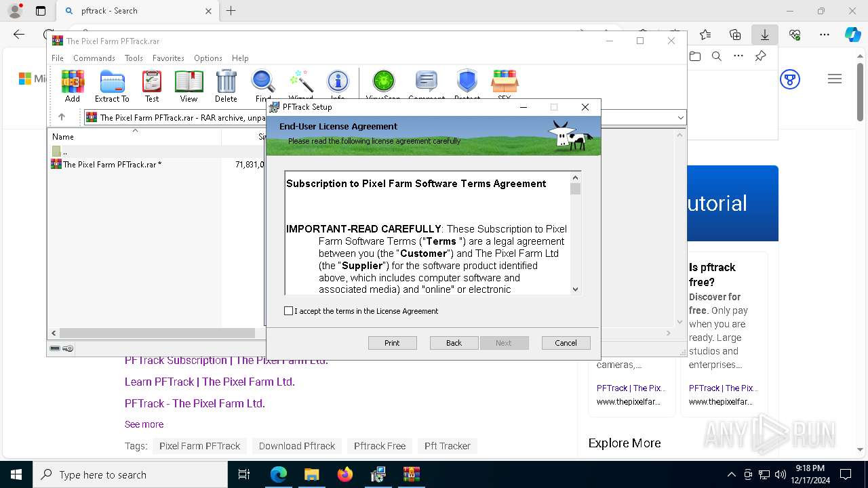Viewport: 868px width, 488px height.
Task: Select the parent folder '..' row
Action: coord(156,152)
